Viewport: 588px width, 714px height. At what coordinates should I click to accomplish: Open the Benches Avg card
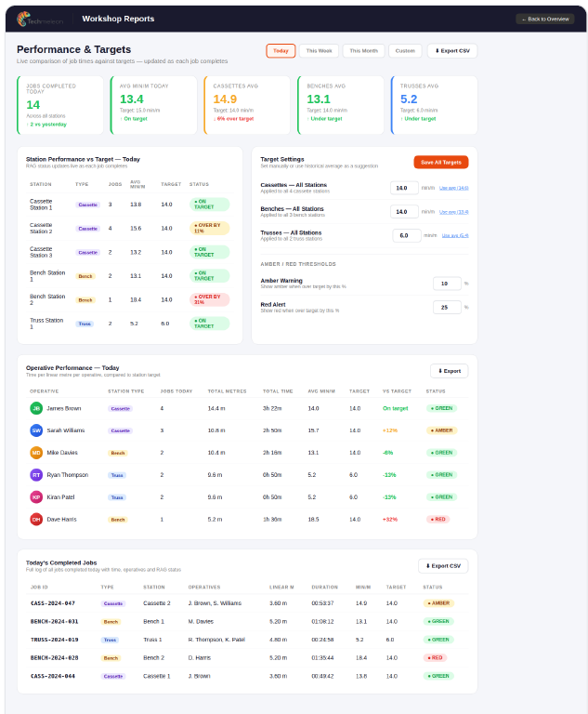341,105
